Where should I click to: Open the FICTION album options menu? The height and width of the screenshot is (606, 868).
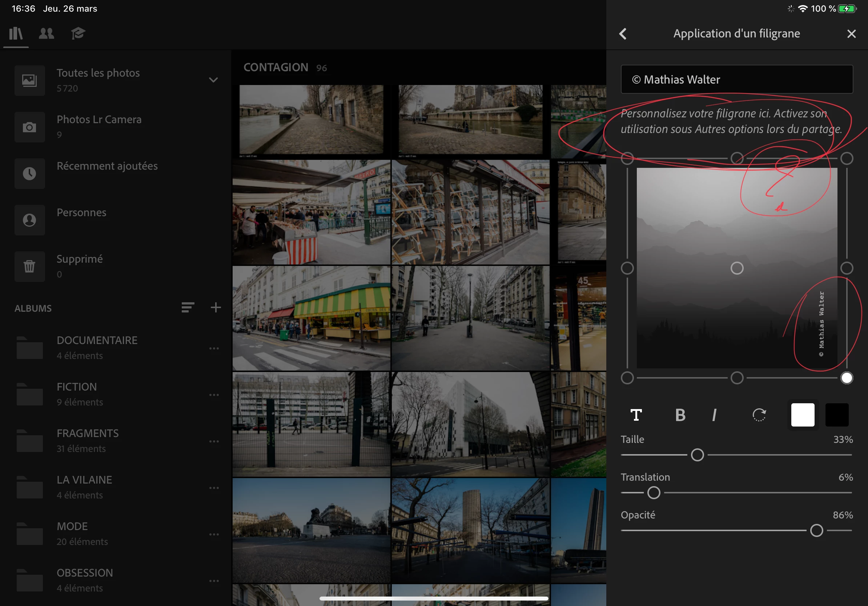[x=214, y=395]
